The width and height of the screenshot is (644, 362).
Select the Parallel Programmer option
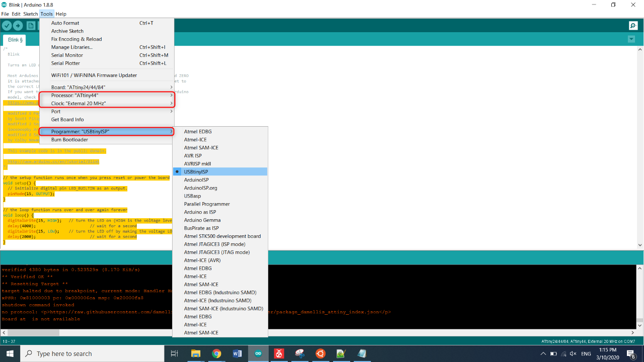(220, 204)
